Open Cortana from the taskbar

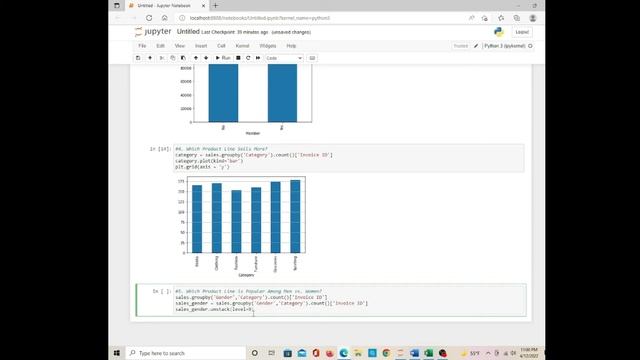coord(255,353)
